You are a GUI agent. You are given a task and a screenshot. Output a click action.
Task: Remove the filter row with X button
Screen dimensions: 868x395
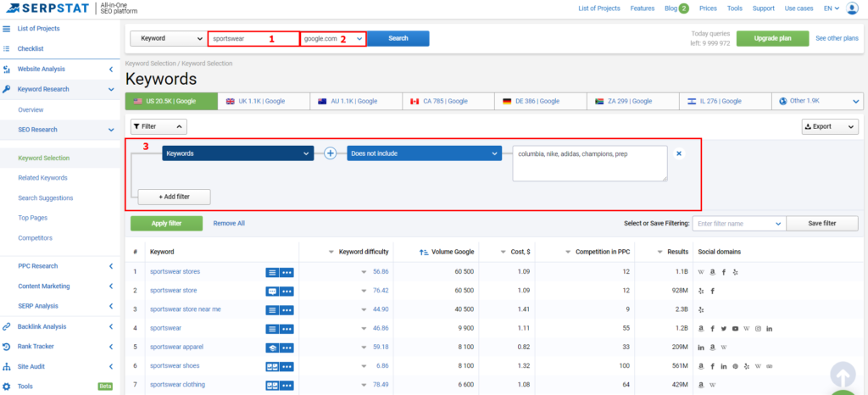pyautogui.click(x=679, y=153)
